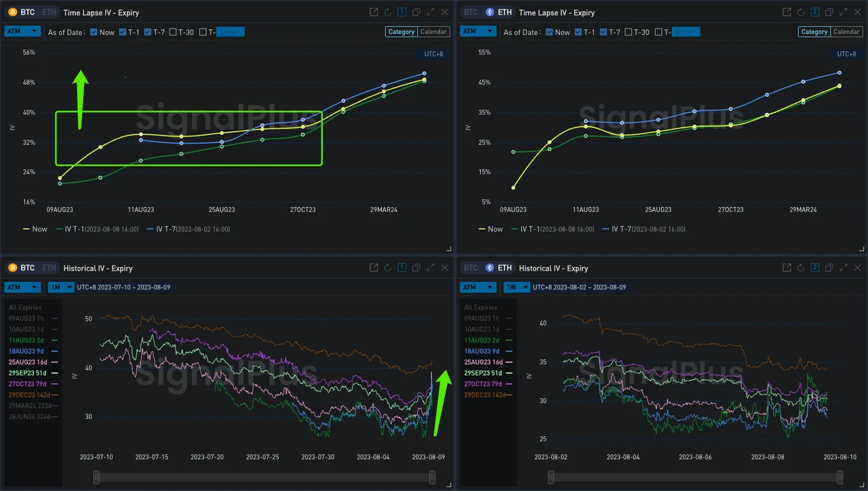This screenshot has width=868, height=491.
Task: Toggle IV T-1 legend in BTC Time Lapse chart
Action: [96, 229]
